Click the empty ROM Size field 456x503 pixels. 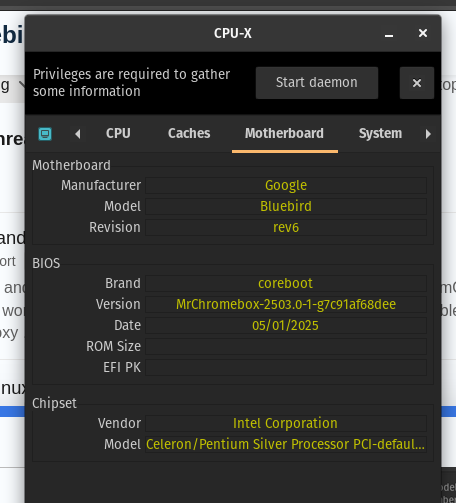click(x=286, y=347)
